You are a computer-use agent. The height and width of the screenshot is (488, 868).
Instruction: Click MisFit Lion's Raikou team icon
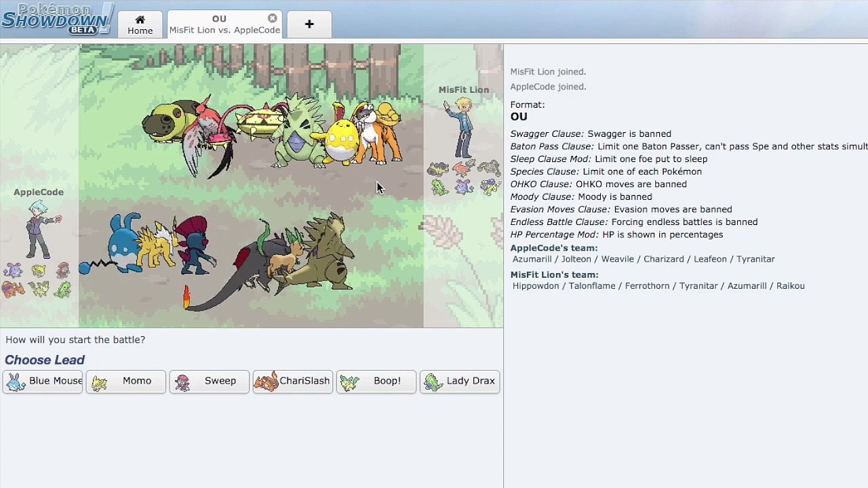point(489,186)
